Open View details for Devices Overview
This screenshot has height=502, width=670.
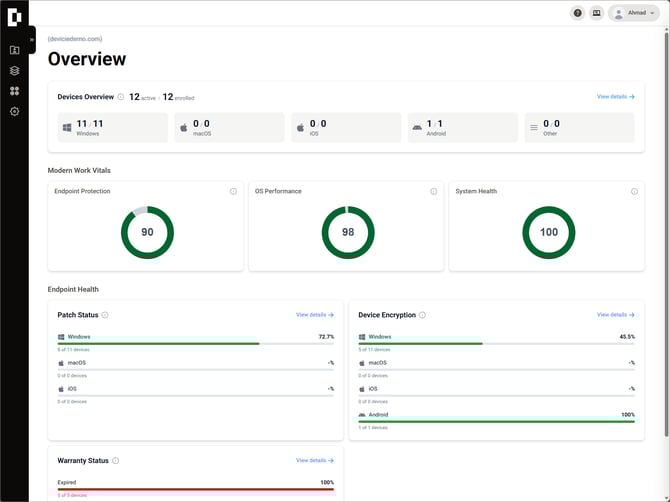tap(615, 97)
